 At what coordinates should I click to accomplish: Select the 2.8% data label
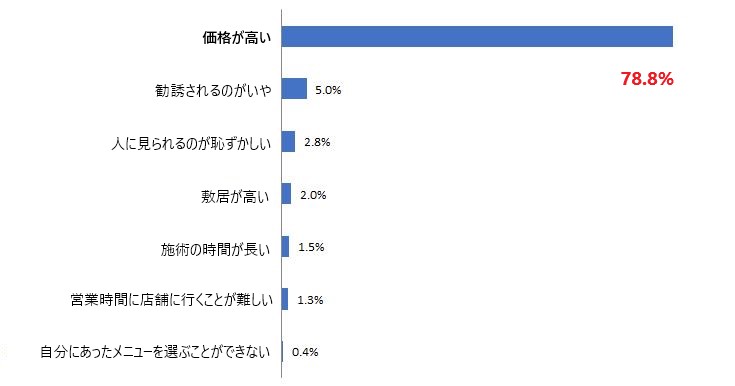pos(317,142)
